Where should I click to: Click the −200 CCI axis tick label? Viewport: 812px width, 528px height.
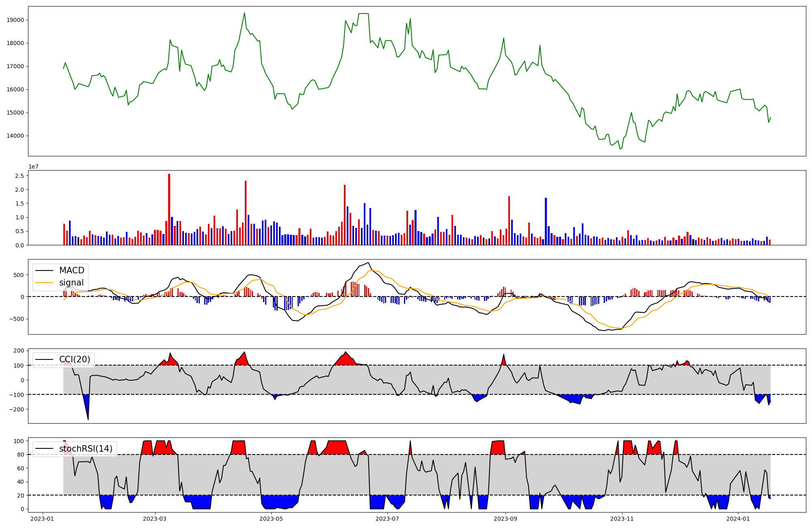click(x=17, y=409)
